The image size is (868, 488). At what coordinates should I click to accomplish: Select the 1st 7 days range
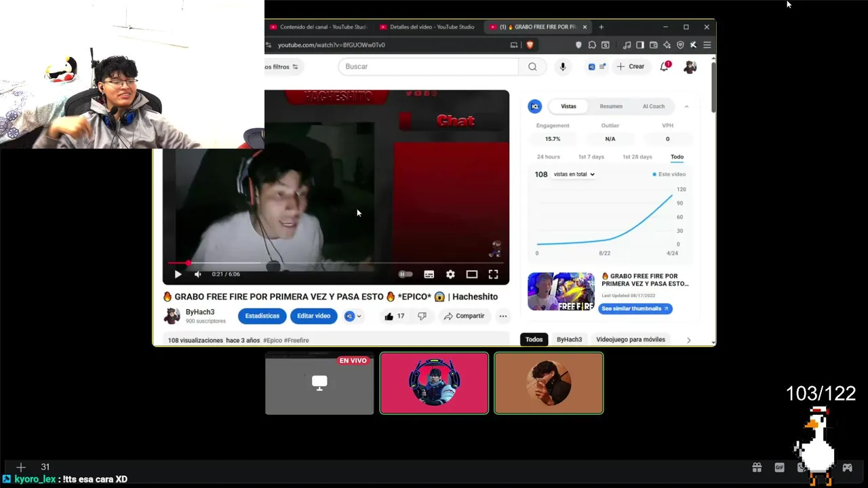tap(591, 157)
